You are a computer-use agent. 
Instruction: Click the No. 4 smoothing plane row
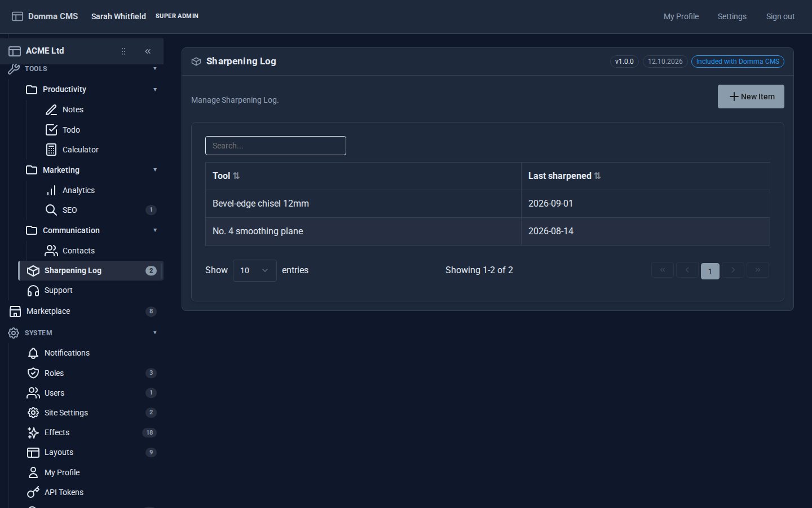pyautogui.click(x=488, y=231)
